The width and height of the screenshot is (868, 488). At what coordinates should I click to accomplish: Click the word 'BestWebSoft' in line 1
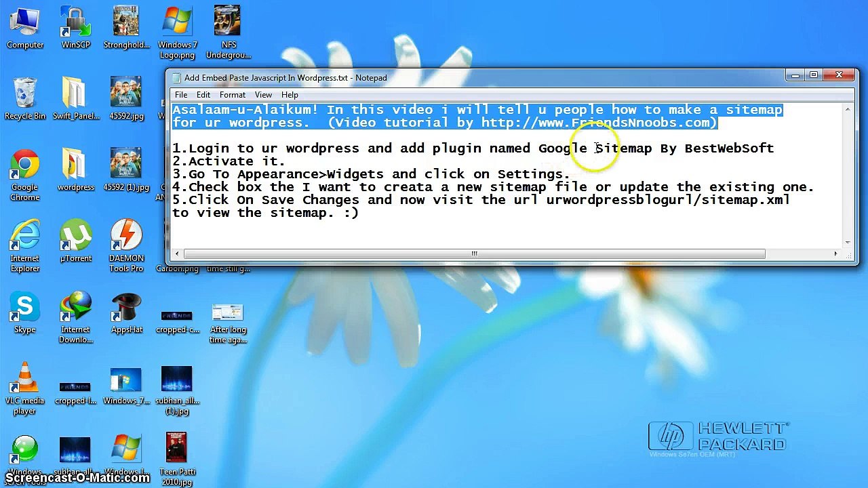point(729,148)
